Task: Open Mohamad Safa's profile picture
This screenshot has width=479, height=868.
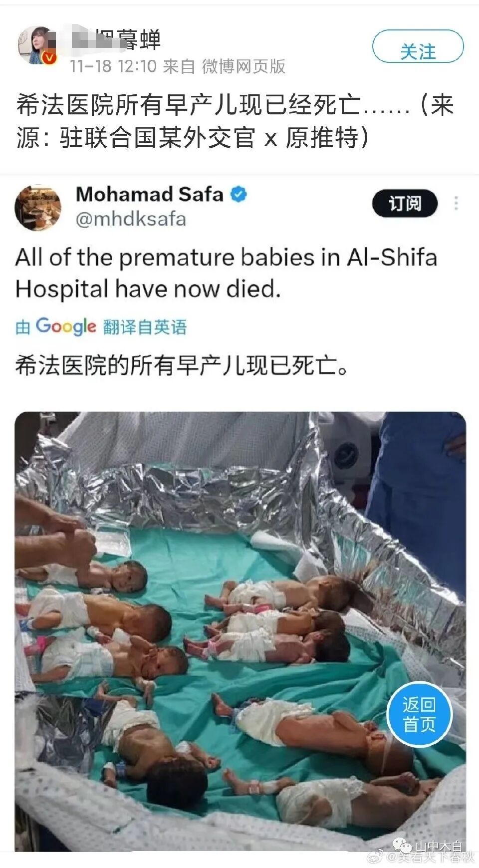Action: 38,208
